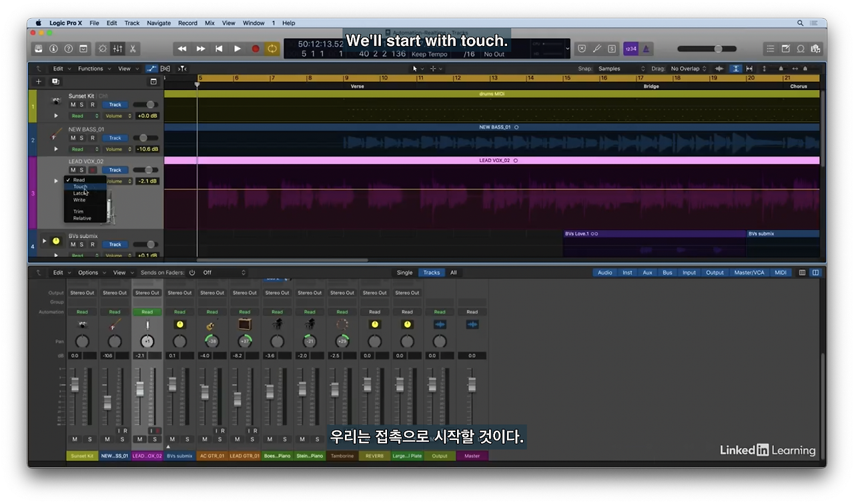This screenshot has width=854, height=504.
Task: Toggle the Flex show/hide button
Action: tap(165, 69)
